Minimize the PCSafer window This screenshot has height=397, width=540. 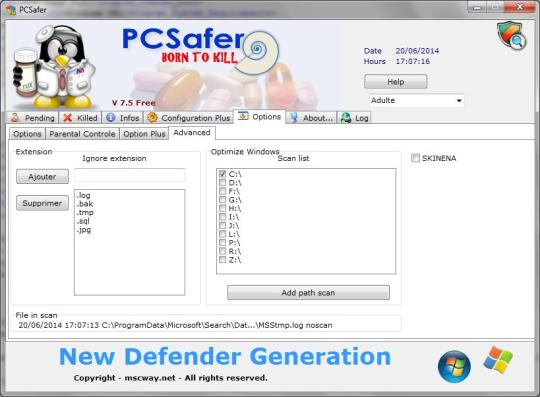pos(477,7)
